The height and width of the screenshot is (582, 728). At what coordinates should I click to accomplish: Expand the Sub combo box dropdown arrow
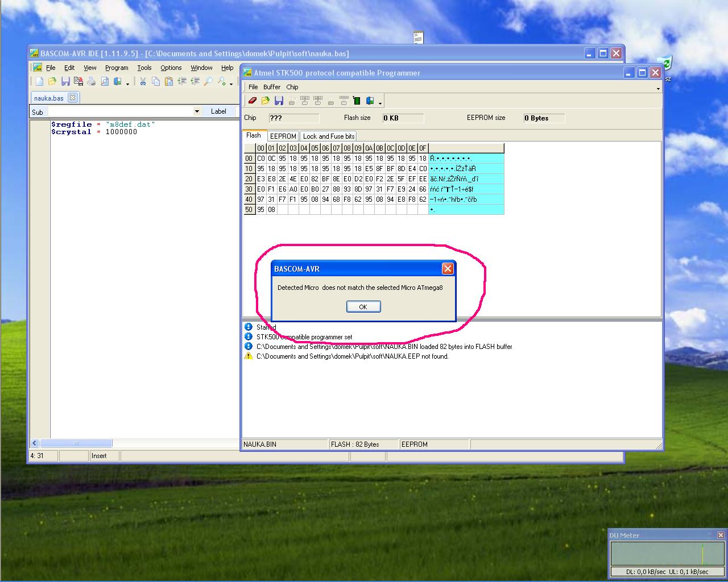[x=197, y=111]
